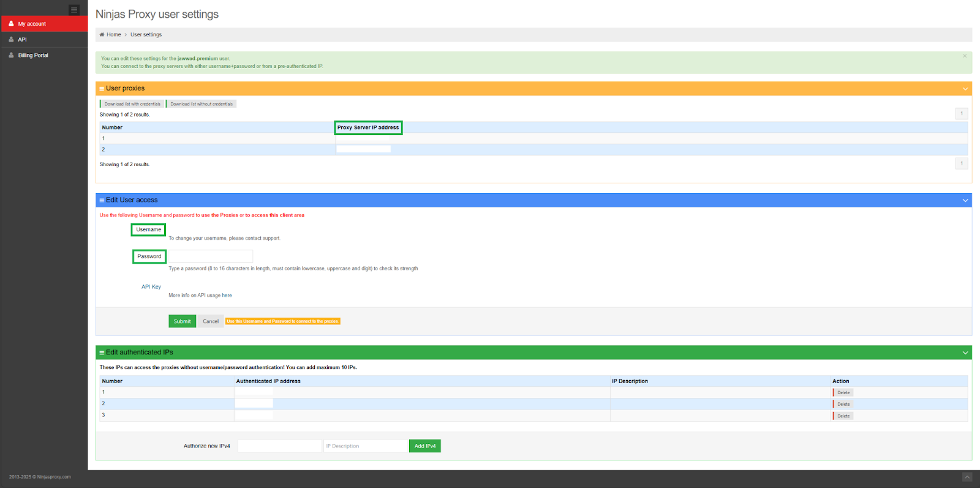Click the Add IPv4 button
The width and height of the screenshot is (980, 488).
click(425, 446)
